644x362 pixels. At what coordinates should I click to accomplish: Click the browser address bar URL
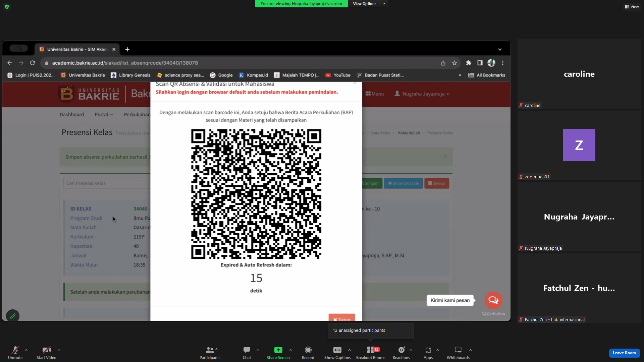[125, 63]
